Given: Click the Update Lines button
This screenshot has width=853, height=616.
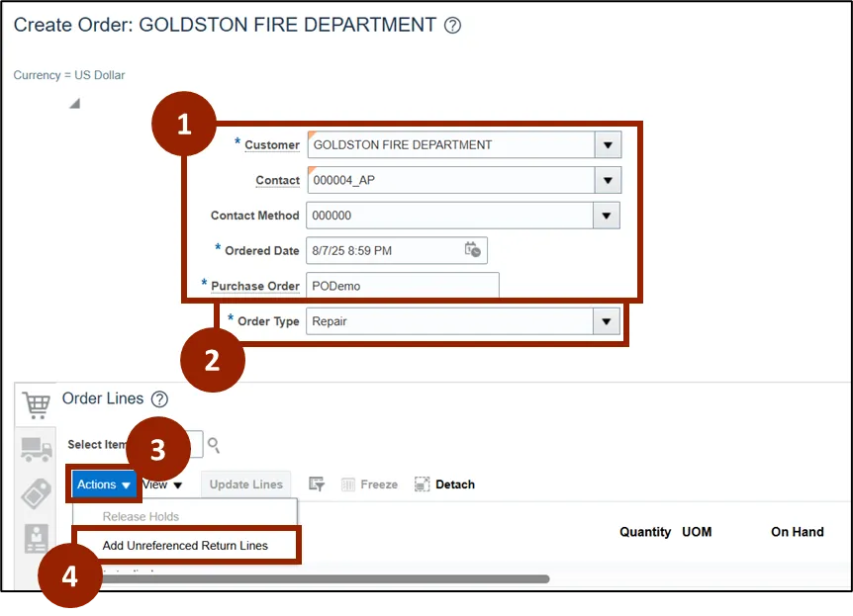Looking at the screenshot, I should 245,484.
